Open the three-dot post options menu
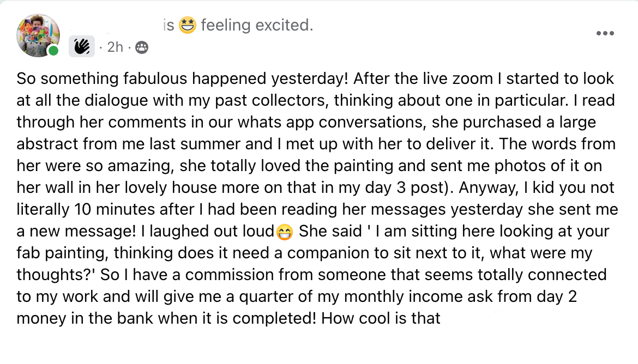638x364 pixels. click(x=605, y=33)
